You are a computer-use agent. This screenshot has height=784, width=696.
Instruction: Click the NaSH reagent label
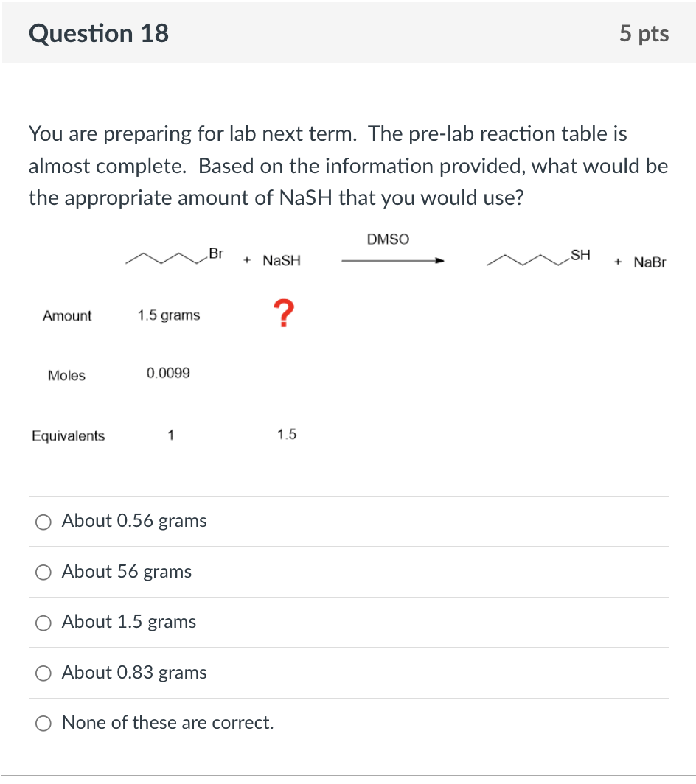tap(281, 260)
